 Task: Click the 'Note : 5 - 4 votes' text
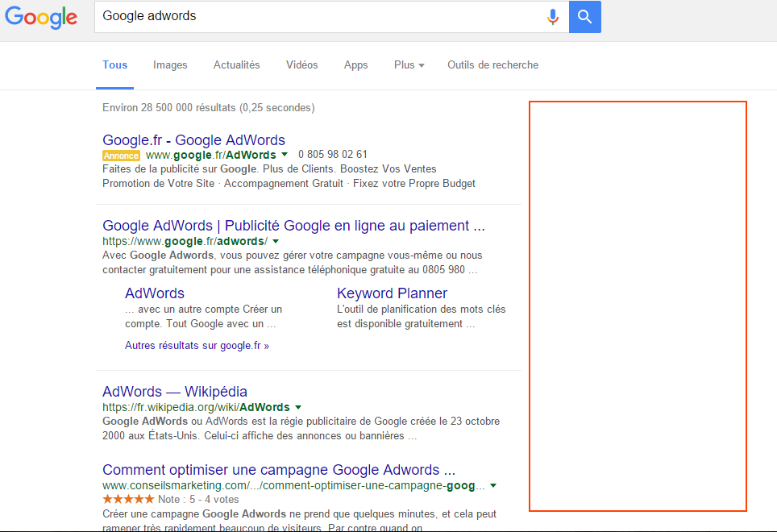tap(198, 499)
